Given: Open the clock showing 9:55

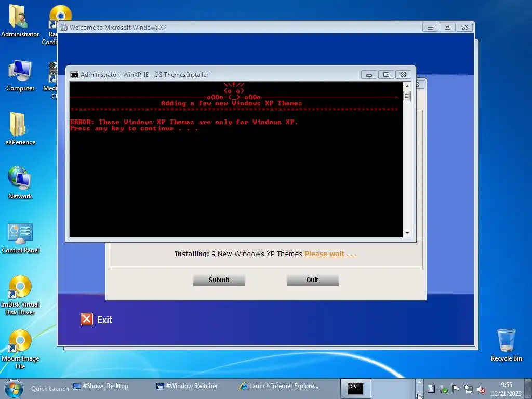Looking at the screenshot, I should click(x=506, y=389).
